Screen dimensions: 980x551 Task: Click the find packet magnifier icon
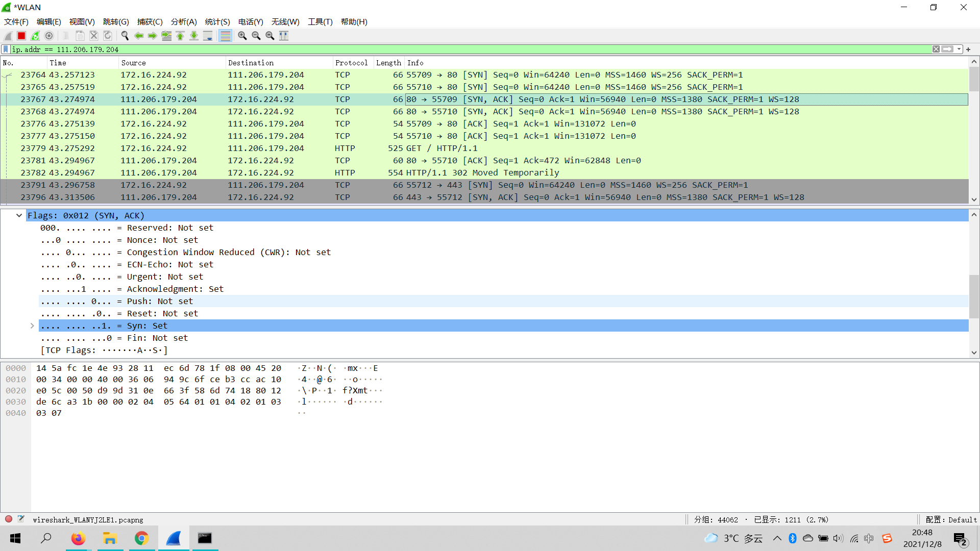[125, 36]
